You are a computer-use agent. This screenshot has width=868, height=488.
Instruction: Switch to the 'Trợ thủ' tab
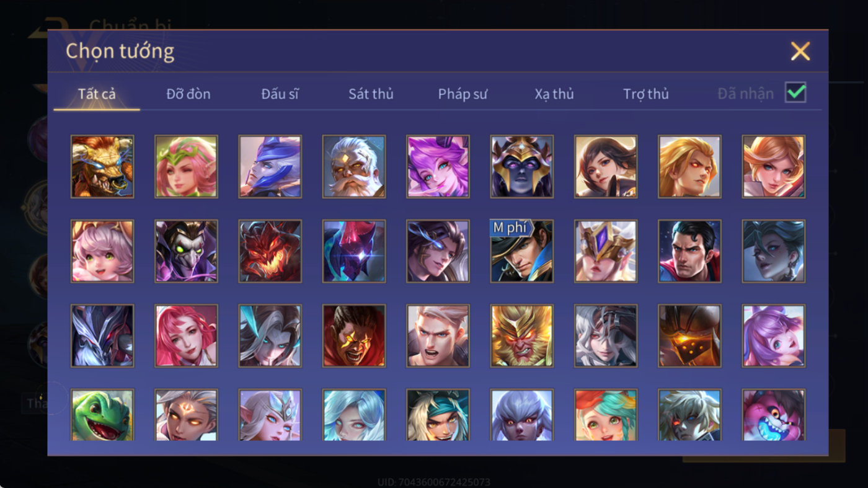646,94
